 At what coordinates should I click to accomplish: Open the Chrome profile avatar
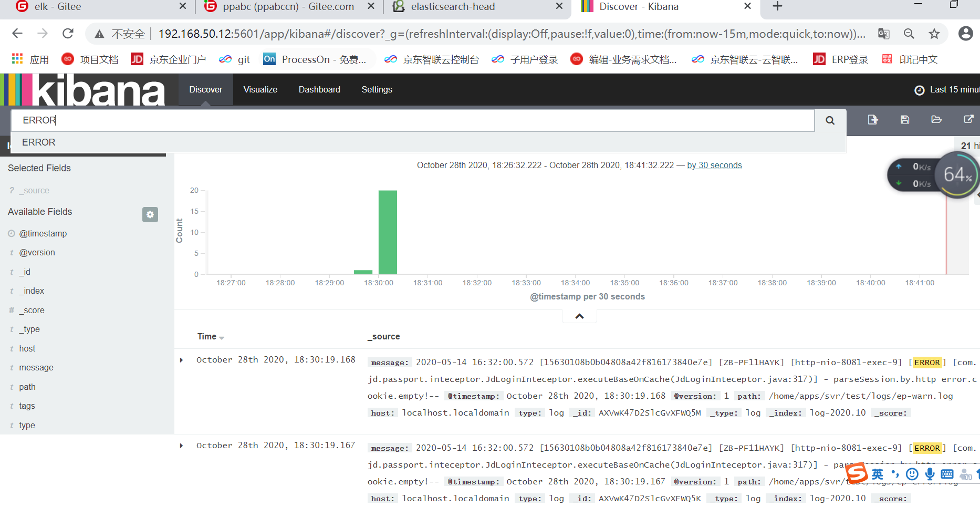[966, 34]
